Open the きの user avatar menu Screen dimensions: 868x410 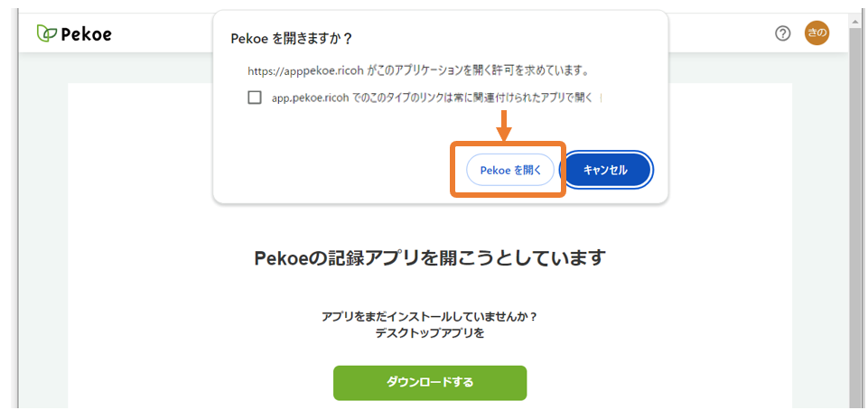pyautogui.click(x=817, y=33)
